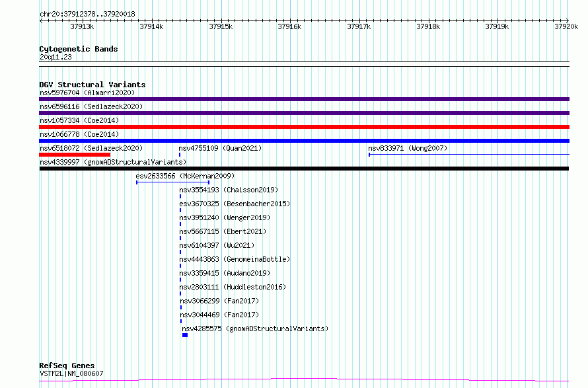Select the black nsv4339997 variant bar
This screenshot has width=588, height=388.
click(304, 169)
